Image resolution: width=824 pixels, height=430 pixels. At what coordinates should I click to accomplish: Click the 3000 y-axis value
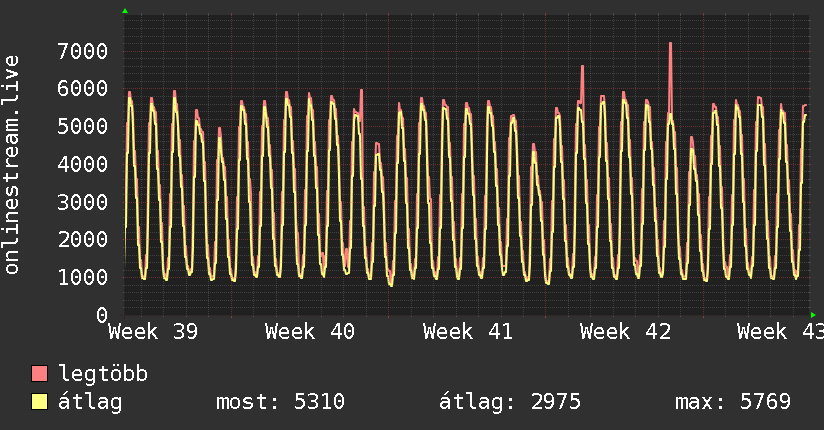pos(83,202)
